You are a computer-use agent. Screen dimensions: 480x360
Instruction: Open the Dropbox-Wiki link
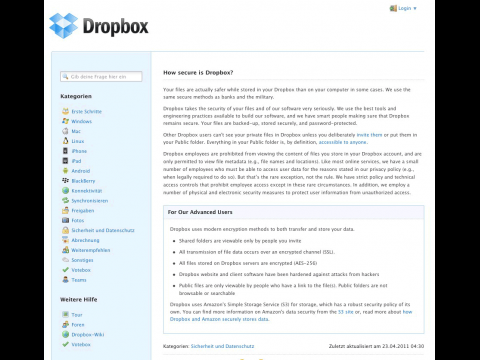88,335
